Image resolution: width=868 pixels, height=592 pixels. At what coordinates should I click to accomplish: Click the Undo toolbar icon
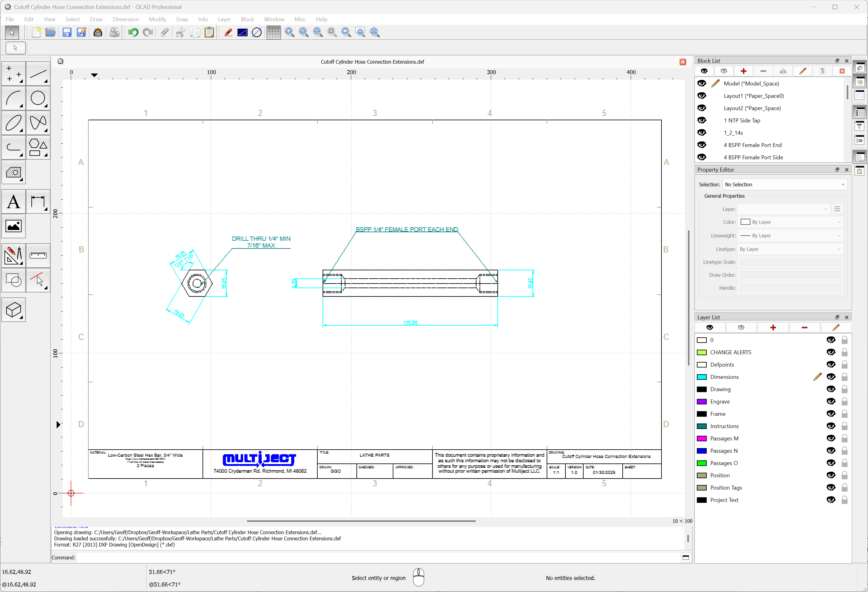pos(133,33)
